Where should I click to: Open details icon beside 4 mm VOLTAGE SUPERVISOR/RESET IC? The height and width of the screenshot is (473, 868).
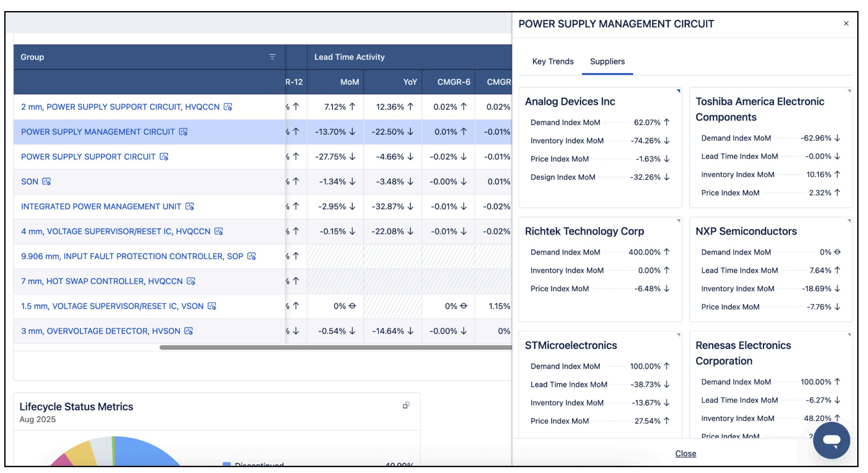(219, 232)
